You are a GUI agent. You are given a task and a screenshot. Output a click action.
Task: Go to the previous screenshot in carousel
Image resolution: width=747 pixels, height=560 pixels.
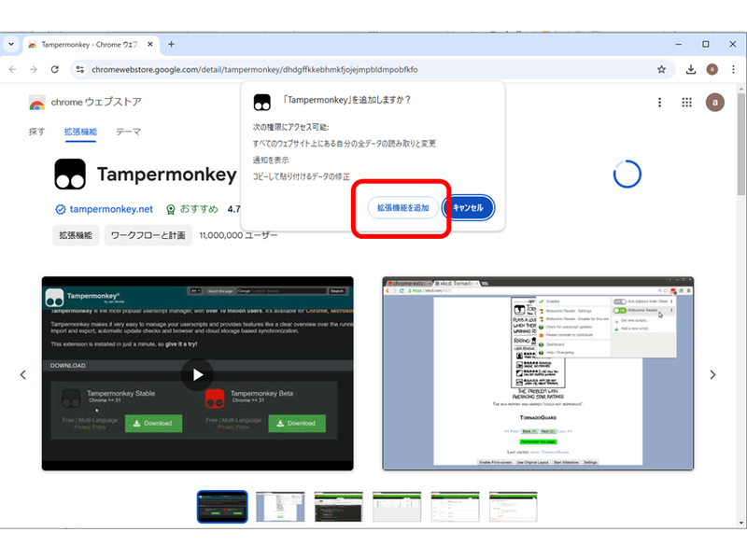pyautogui.click(x=22, y=375)
